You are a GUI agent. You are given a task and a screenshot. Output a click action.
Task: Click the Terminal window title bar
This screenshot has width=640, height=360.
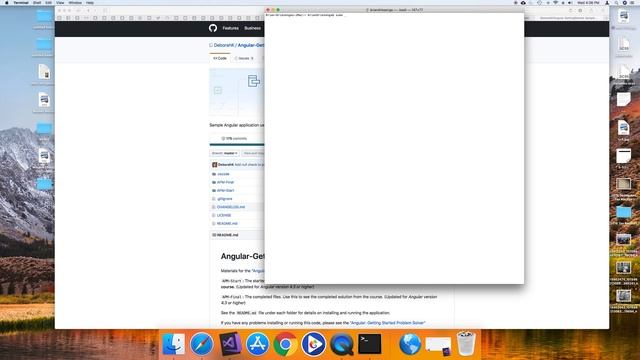(x=394, y=10)
